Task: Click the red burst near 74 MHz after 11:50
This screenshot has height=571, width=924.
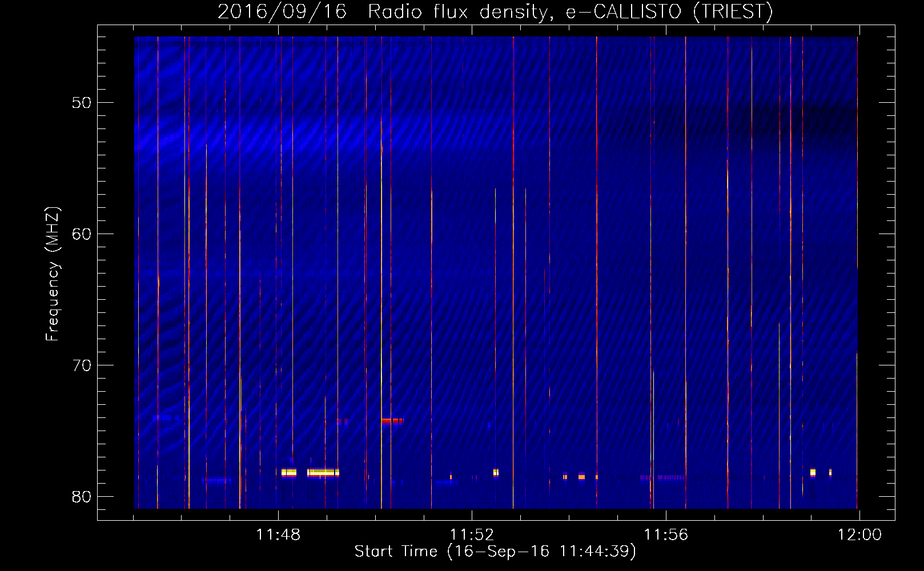Action: tap(392, 421)
